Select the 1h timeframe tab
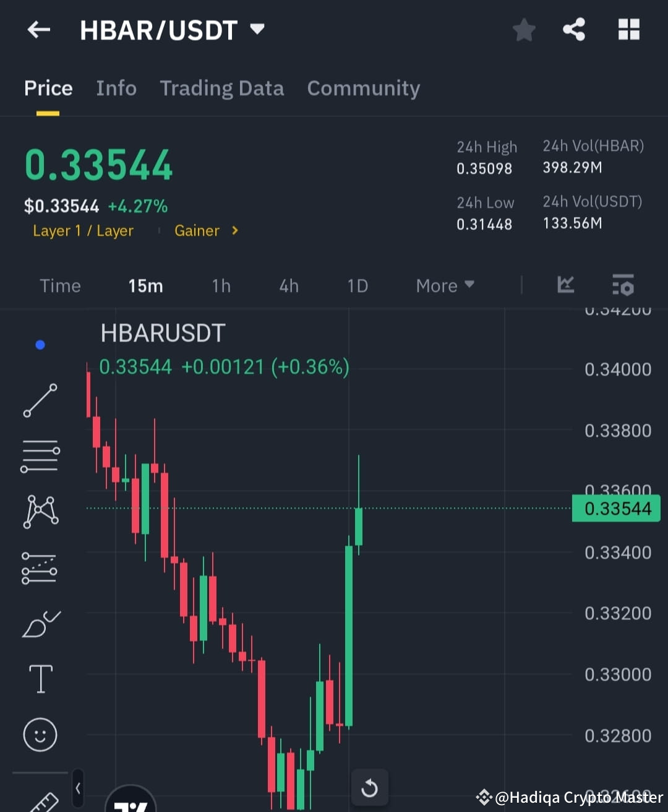The width and height of the screenshot is (668, 812). point(221,285)
